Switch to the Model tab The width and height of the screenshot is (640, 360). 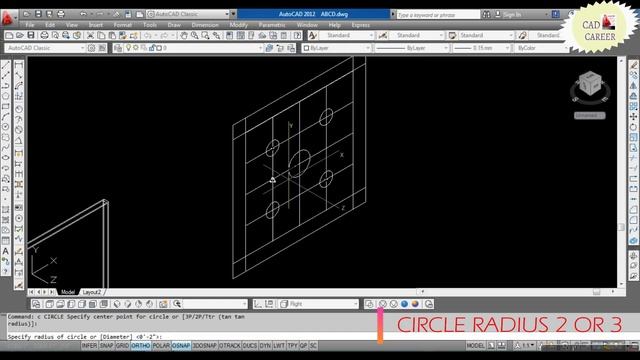click(x=68, y=292)
